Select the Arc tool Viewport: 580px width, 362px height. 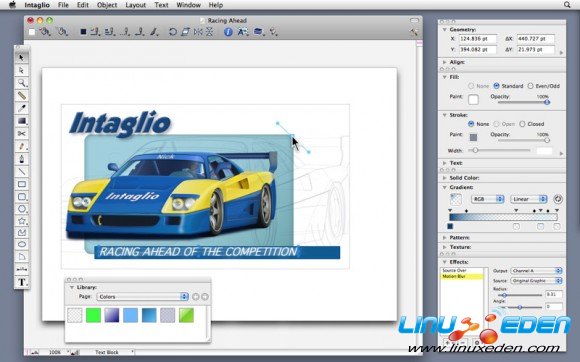[22, 257]
